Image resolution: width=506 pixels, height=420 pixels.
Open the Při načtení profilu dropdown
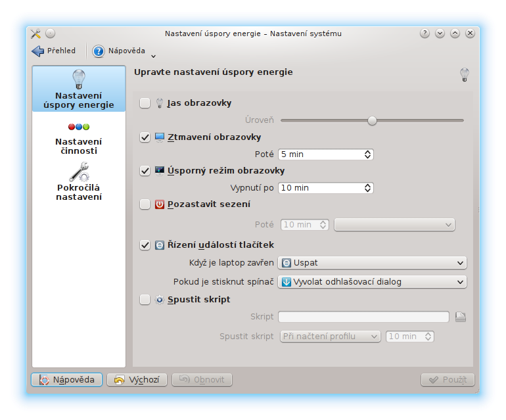click(x=331, y=337)
